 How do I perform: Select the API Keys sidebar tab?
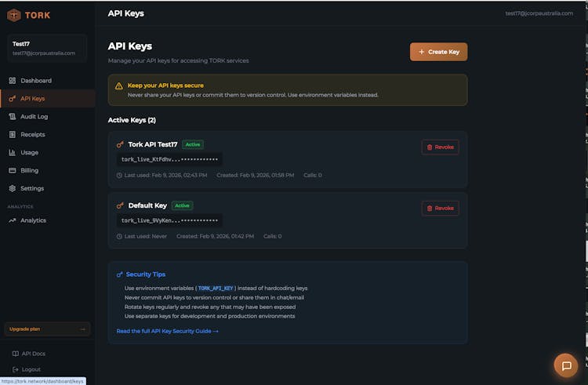pos(33,99)
